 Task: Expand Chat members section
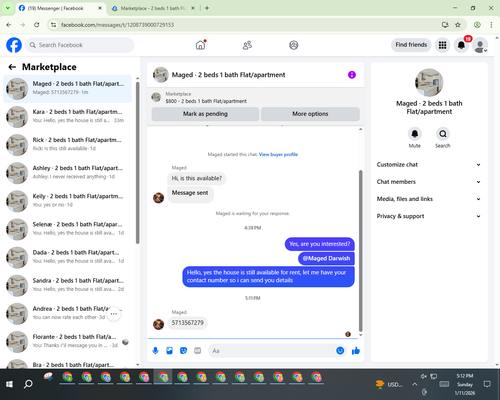pos(429,182)
